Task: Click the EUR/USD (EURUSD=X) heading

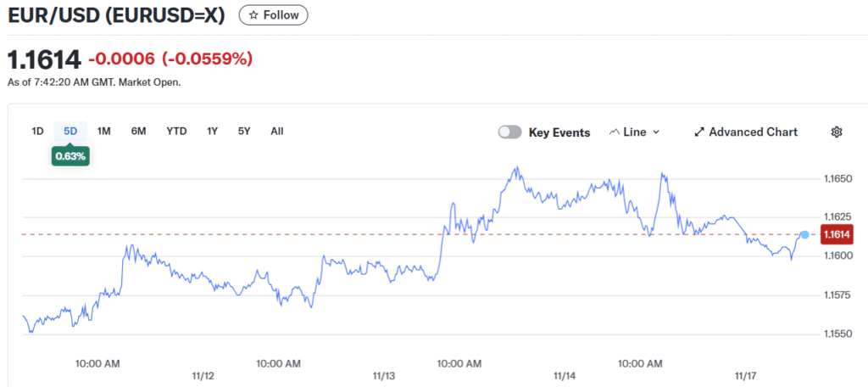Action: [x=116, y=15]
